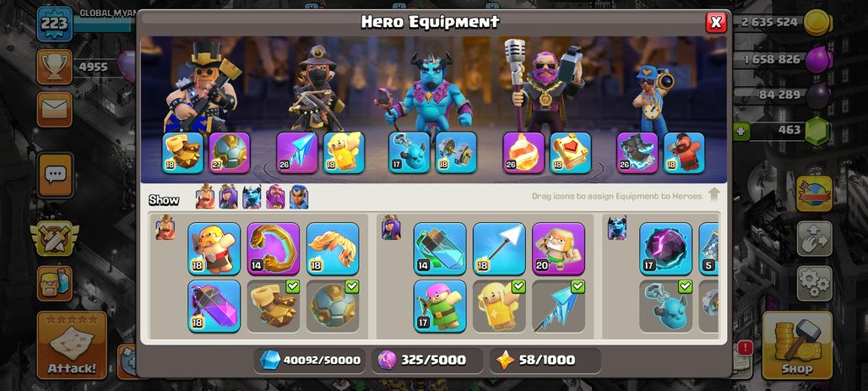Tap the Invisibility Vial level 14
Image resolution: width=868 pixels, height=391 pixels.
(x=440, y=248)
